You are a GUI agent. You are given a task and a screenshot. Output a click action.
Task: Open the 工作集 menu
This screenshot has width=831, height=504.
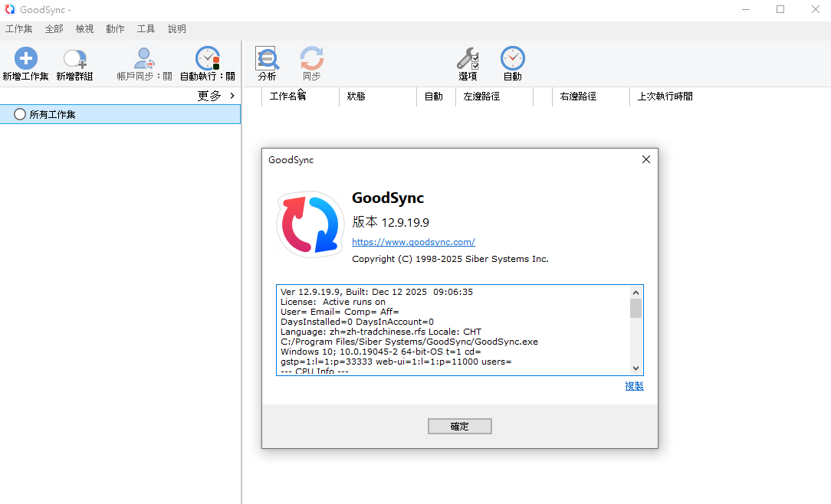[18, 29]
